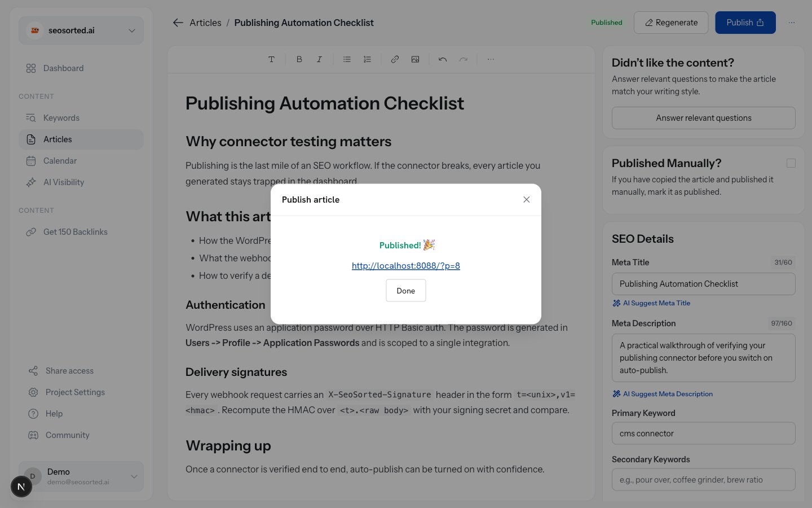This screenshot has width=812, height=508.
Task: Open AI Visibility in sidebar
Action: pos(81,182)
